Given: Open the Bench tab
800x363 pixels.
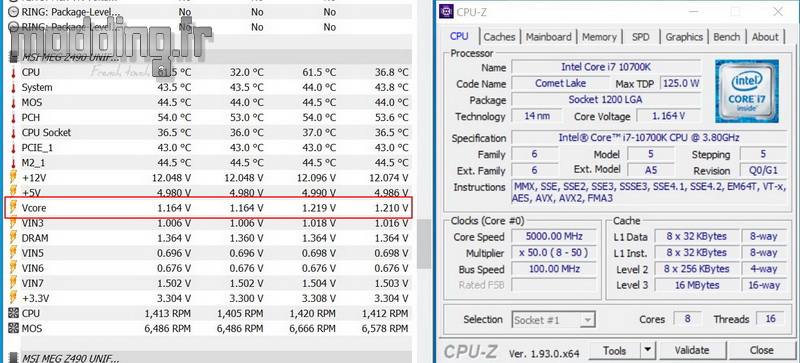Looking at the screenshot, I should click(727, 37).
